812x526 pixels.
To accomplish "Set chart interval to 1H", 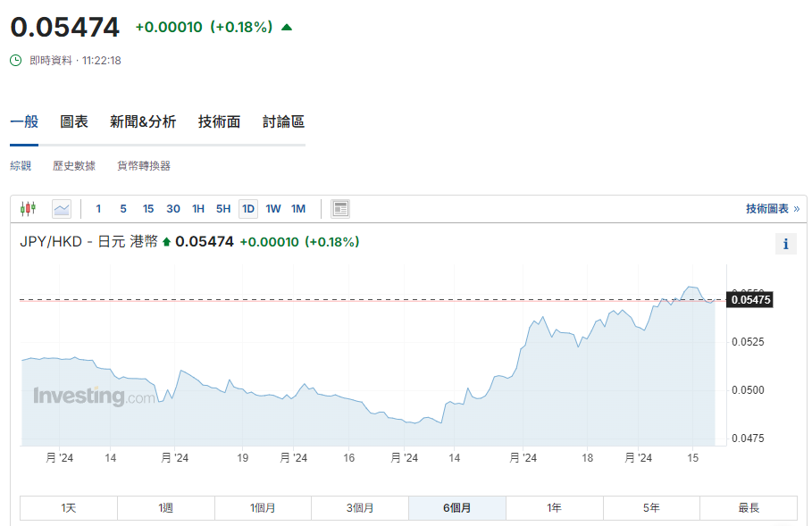I will pos(198,209).
